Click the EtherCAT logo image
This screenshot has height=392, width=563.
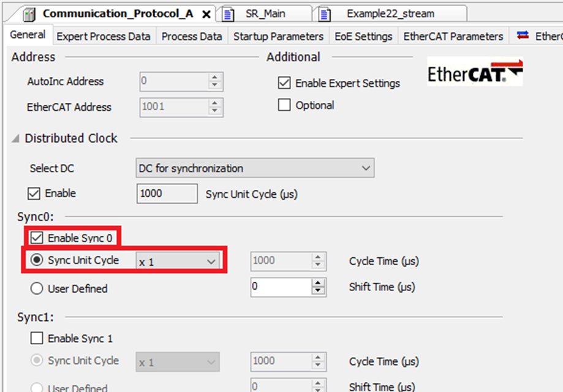(475, 73)
